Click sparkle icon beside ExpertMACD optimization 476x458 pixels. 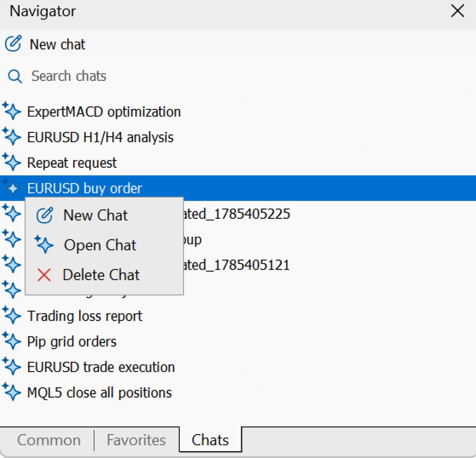[x=12, y=111]
